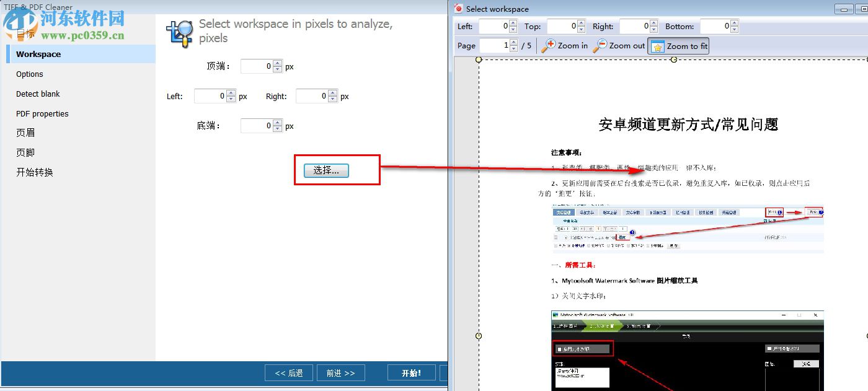The image size is (868, 391).
Task: Select the Zoom out tool
Action: point(619,45)
